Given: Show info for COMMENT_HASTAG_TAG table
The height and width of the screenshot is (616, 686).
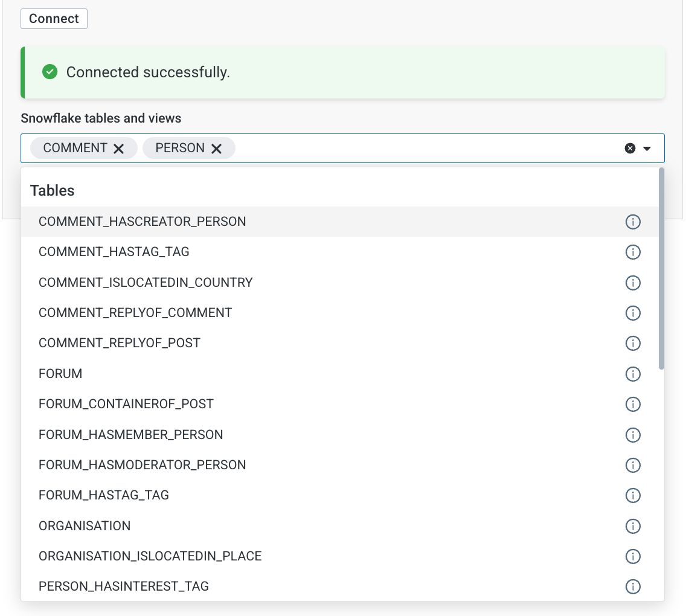Looking at the screenshot, I should click(632, 252).
